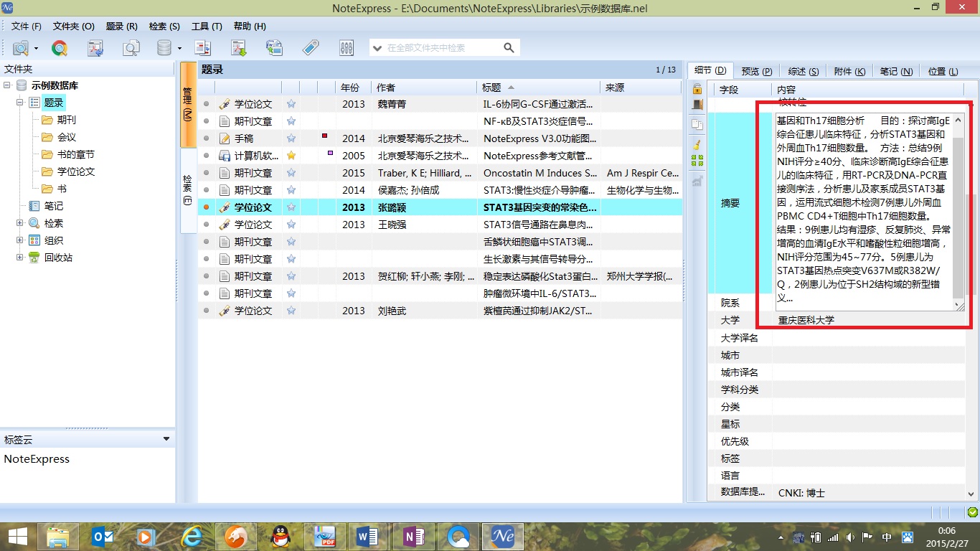
Task: Expand the 检索 tree node
Action: coord(20,223)
